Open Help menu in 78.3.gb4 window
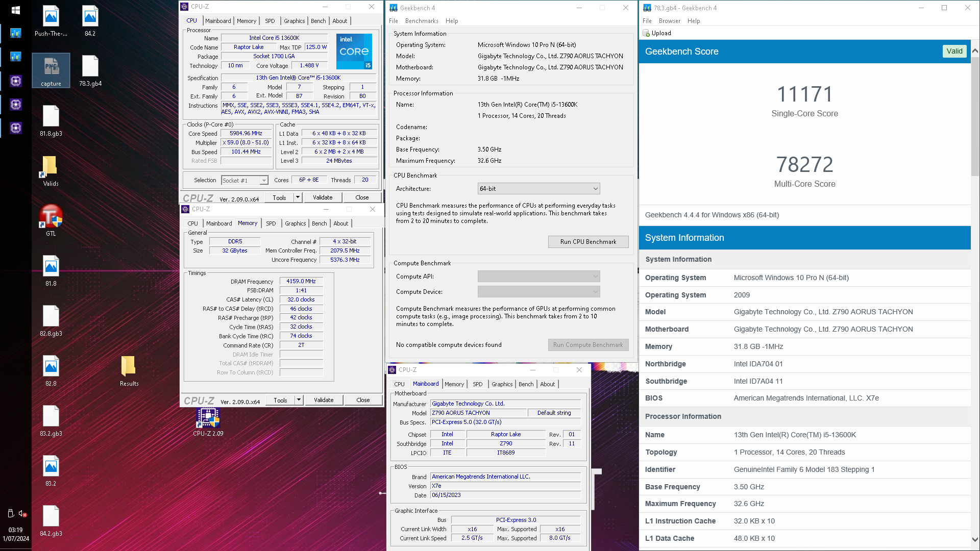Image resolution: width=980 pixels, height=551 pixels. [694, 21]
